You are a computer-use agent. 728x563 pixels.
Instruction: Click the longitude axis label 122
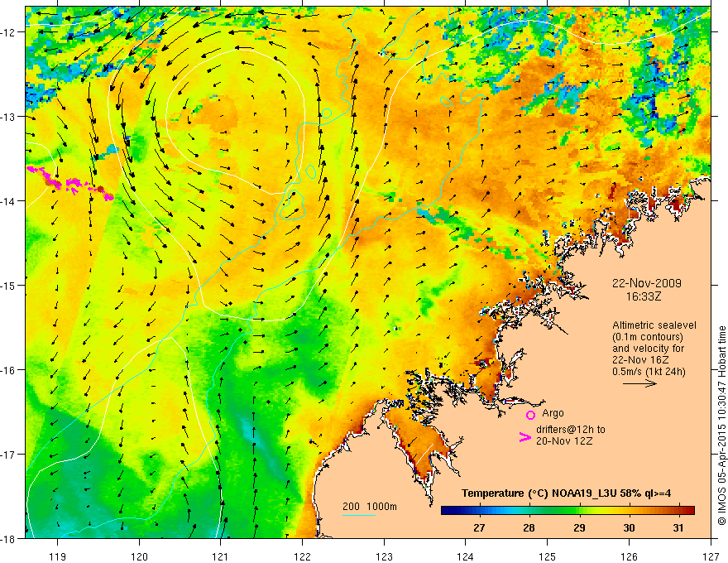(302, 556)
